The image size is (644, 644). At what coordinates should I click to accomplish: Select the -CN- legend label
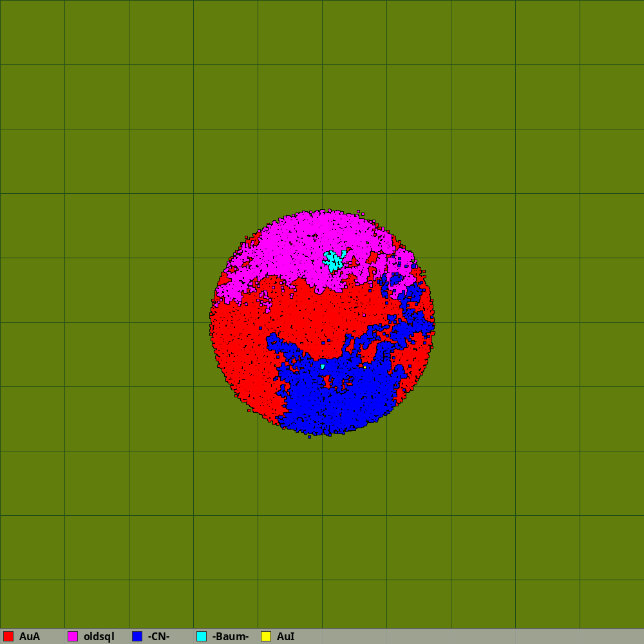(x=158, y=637)
